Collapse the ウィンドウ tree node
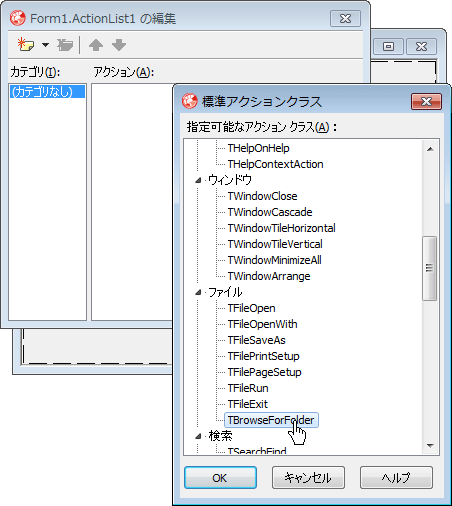452x506 pixels. [x=198, y=180]
